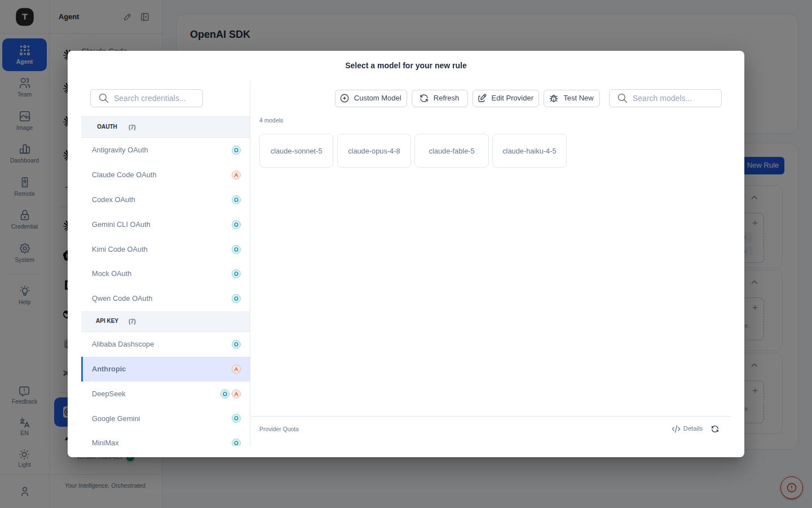Select Alibaba Dashscope provider
The width and height of the screenshot is (812, 508).
165,344
